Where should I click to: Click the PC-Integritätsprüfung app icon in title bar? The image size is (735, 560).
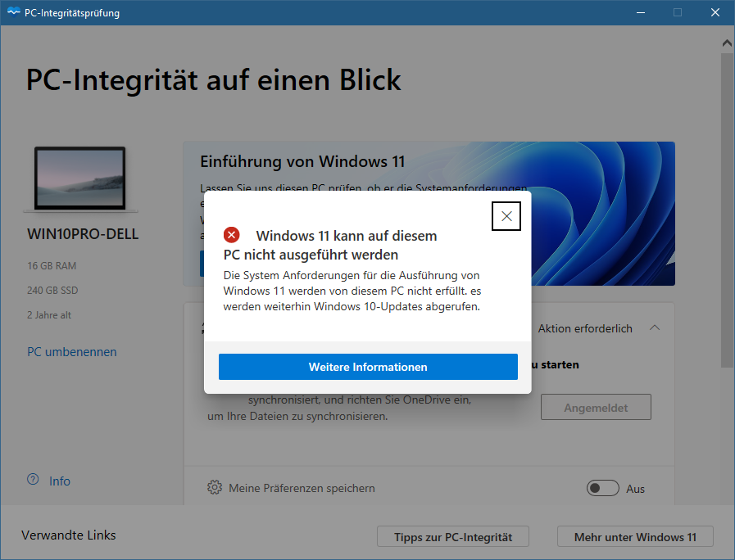[x=14, y=12]
